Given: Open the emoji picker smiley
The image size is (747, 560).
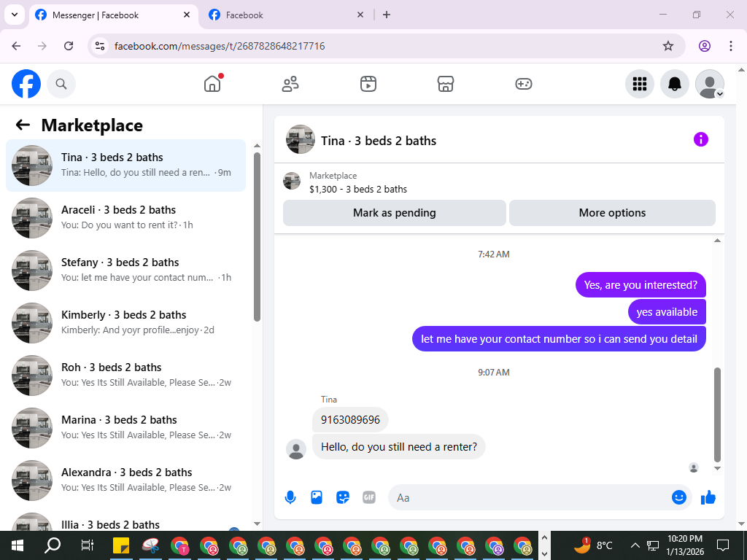Looking at the screenshot, I should (x=679, y=497).
